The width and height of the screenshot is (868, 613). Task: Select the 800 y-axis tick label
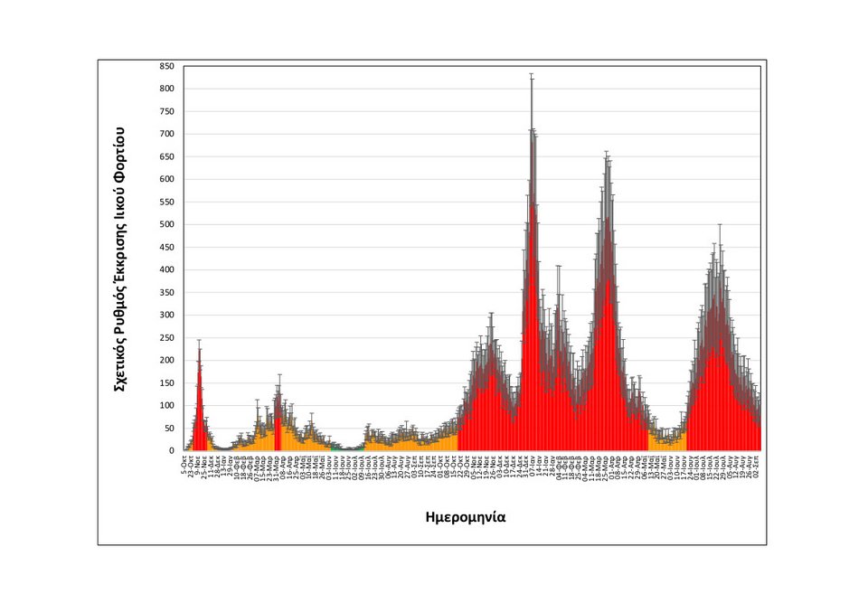[x=165, y=89]
